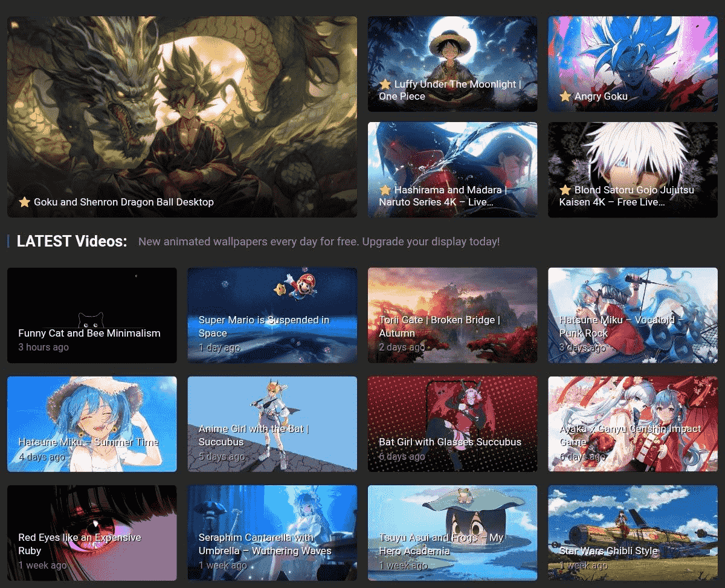The width and height of the screenshot is (725, 588).
Task: Open Red Eyes like an Expensive Ruby video
Action: pos(92,533)
